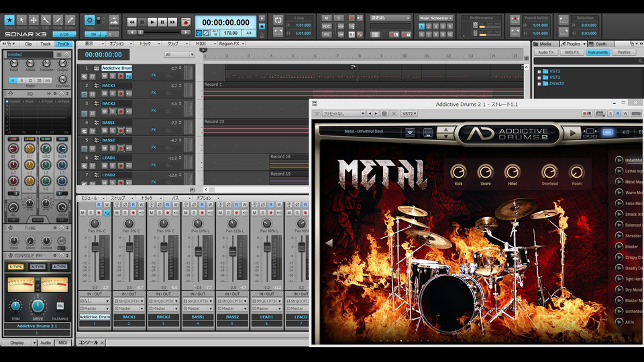Click the Audio FX button in browser

[546, 52]
